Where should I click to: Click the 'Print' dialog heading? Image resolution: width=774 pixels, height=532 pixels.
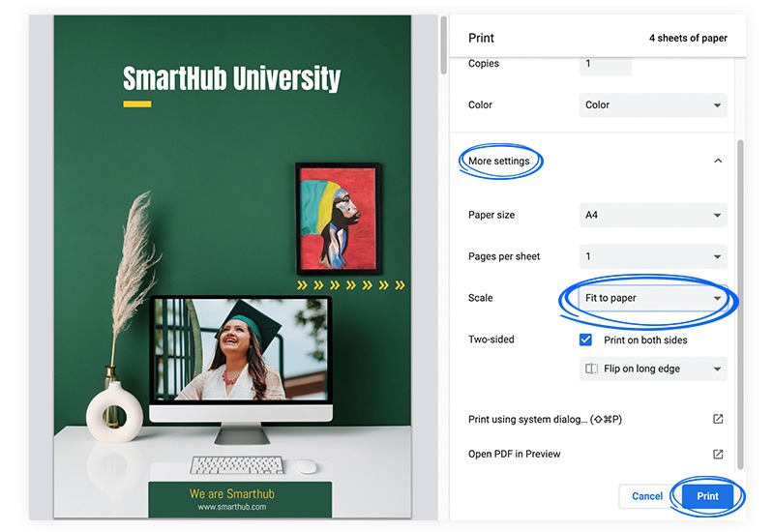click(481, 38)
